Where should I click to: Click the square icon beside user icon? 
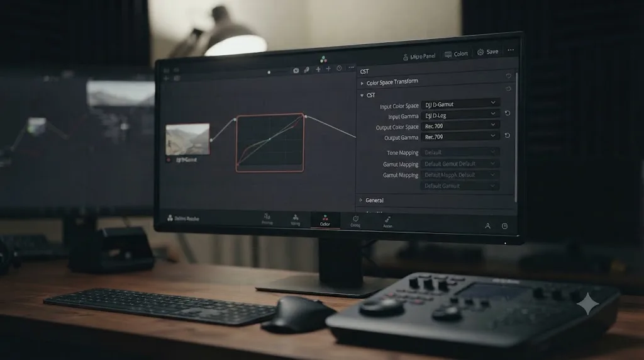505,226
